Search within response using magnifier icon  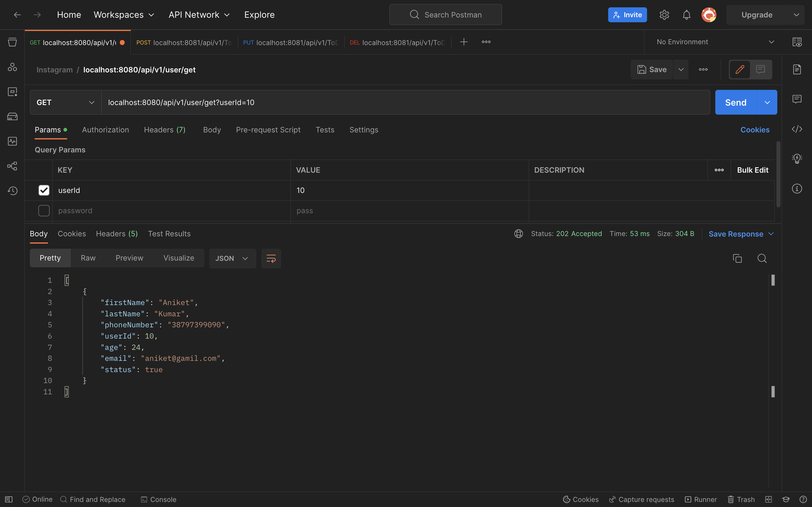coord(762,258)
